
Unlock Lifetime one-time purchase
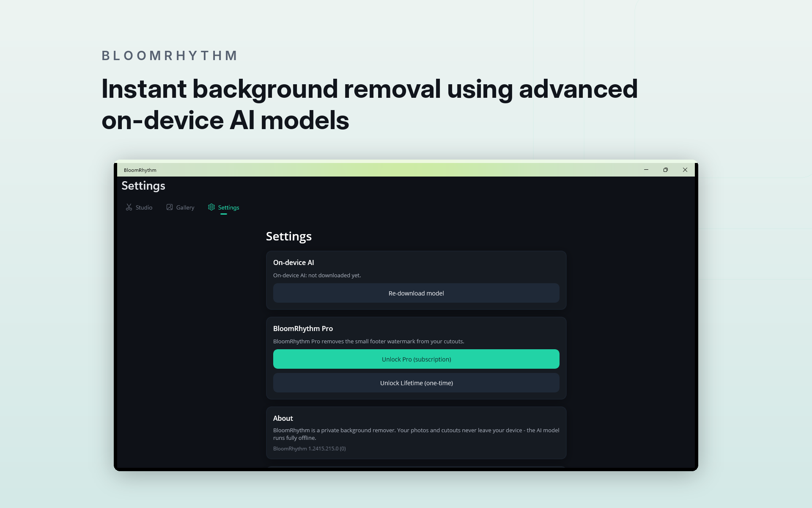(x=416, y=383)
